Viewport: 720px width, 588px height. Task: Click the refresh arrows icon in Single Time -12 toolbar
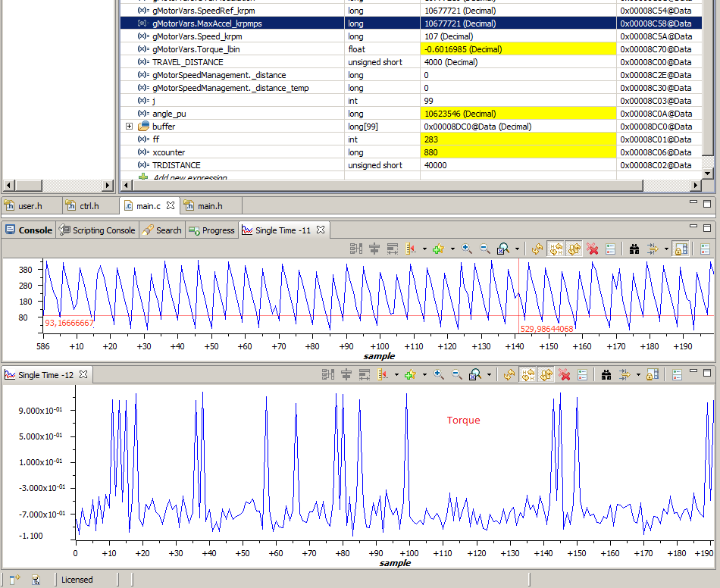[510, 374]
